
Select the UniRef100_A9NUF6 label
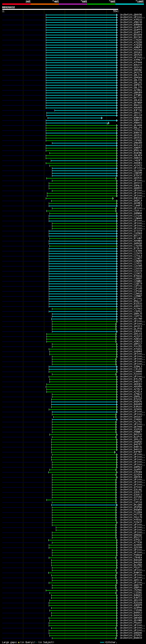[131, 47]
